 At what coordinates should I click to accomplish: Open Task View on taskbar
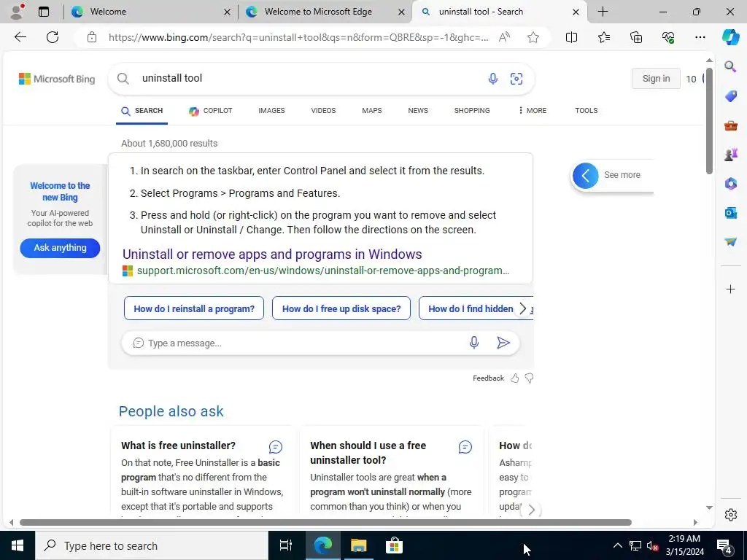coord(286,545)
